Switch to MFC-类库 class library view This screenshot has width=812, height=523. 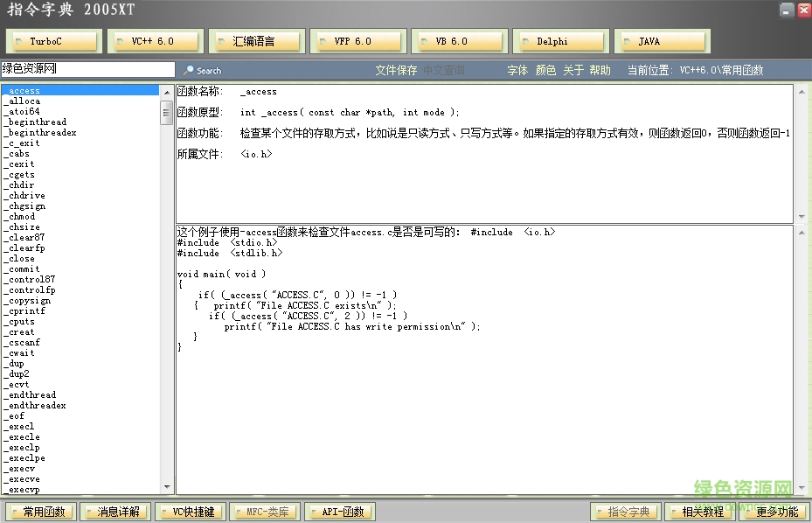265,512
